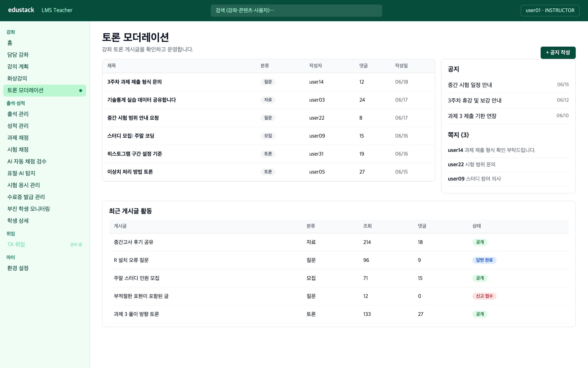The image size is (588, 368).
Task: Click the 작성일 column header
Action: [x=401, y=66]
